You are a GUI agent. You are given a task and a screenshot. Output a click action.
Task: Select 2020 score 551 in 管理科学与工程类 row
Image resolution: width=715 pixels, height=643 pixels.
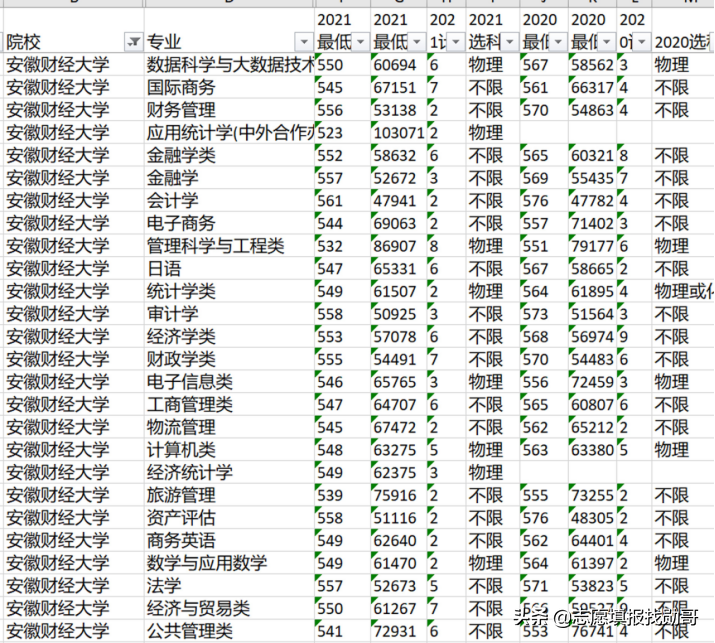tap(544, 246)
